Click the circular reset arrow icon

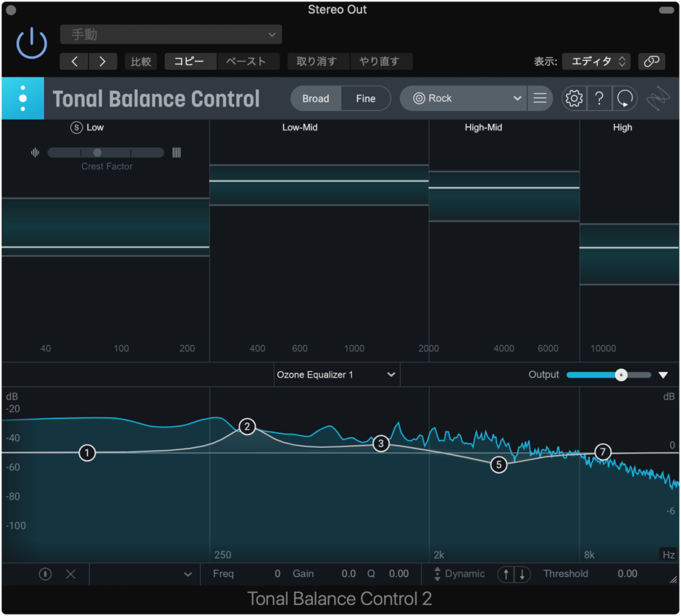[624, 98]
